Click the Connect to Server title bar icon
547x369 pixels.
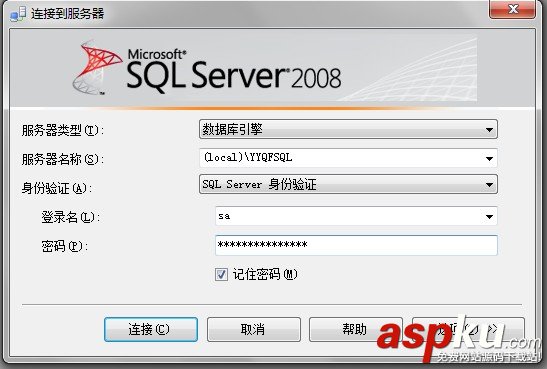pos(18,14)
